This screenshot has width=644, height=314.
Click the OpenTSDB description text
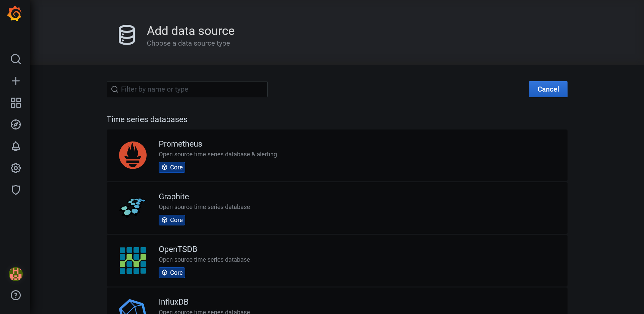(204, 260)
